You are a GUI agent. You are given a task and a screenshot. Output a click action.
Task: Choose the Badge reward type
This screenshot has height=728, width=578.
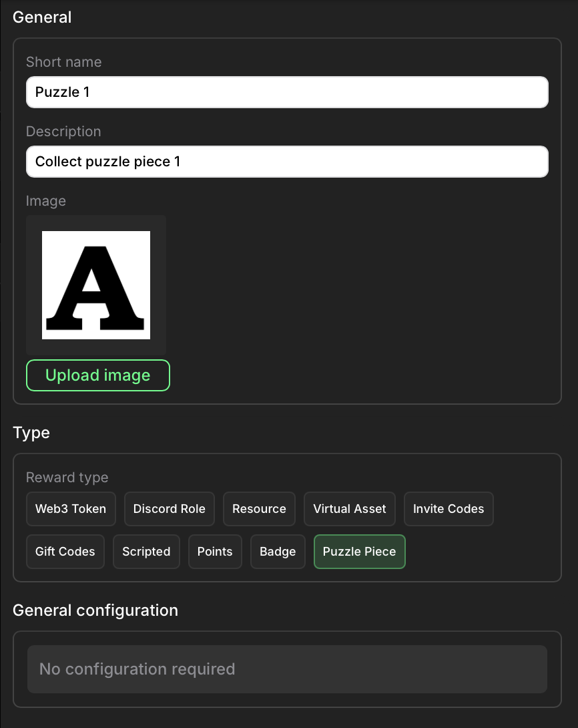[x=278, y=552]
